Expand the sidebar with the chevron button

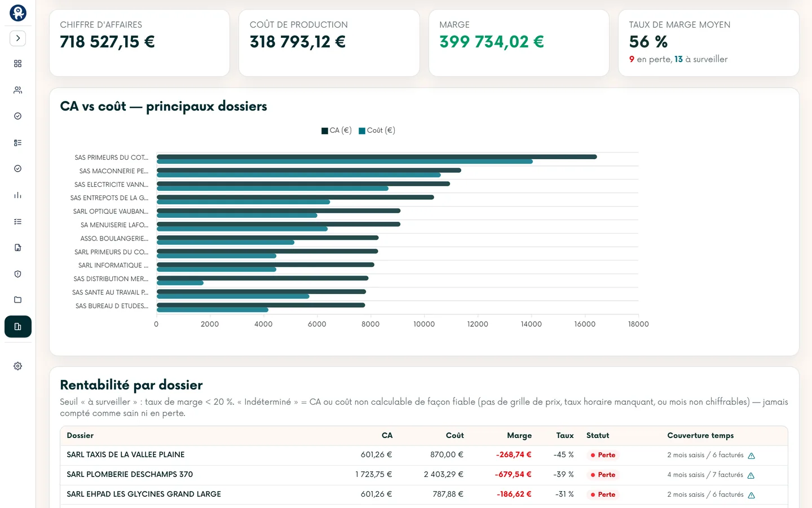(x=18, y=38)
